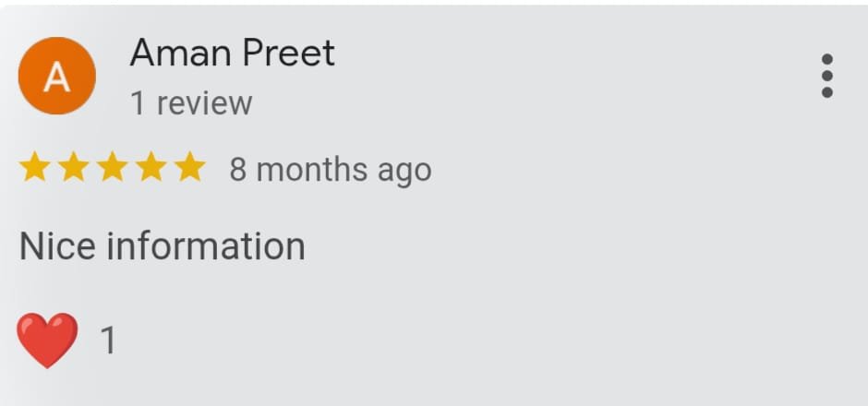Click the "8 months ago" timestamp
Screen dimensions: 868x406
[330, 171]
